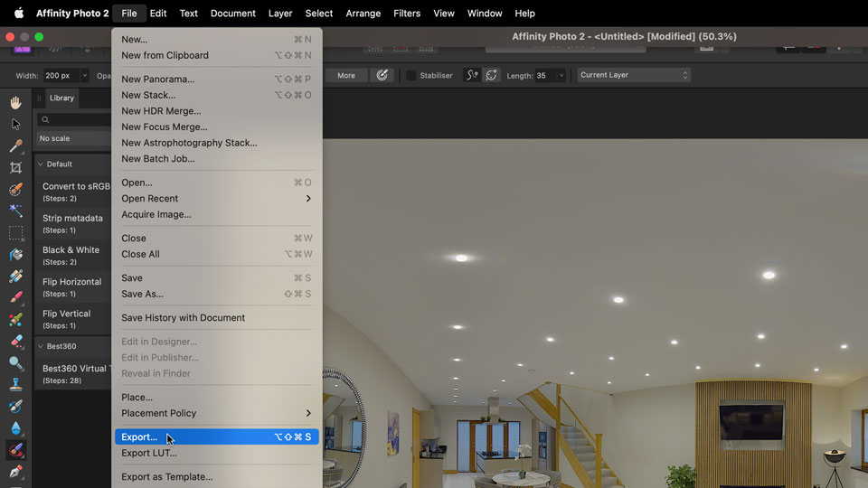
Task: Expand the Placement Policy submenu
Action: point(216,413)
